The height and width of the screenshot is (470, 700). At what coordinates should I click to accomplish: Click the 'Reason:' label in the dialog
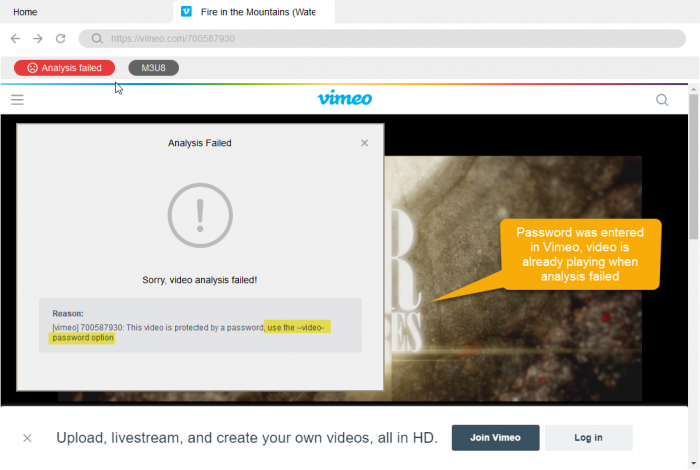click(x=68, y=313)
